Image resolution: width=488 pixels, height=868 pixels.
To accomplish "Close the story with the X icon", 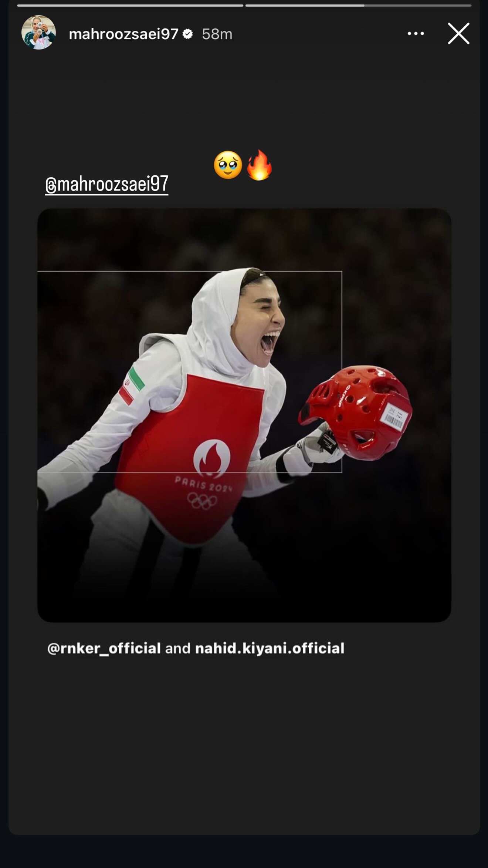I will pyautogui.click(x=458, y=34).
